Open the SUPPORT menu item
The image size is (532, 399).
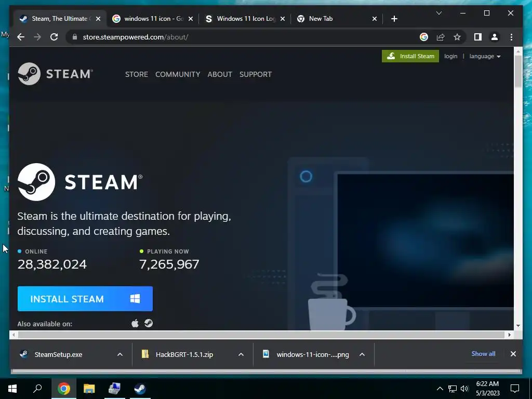coord(256,74)
